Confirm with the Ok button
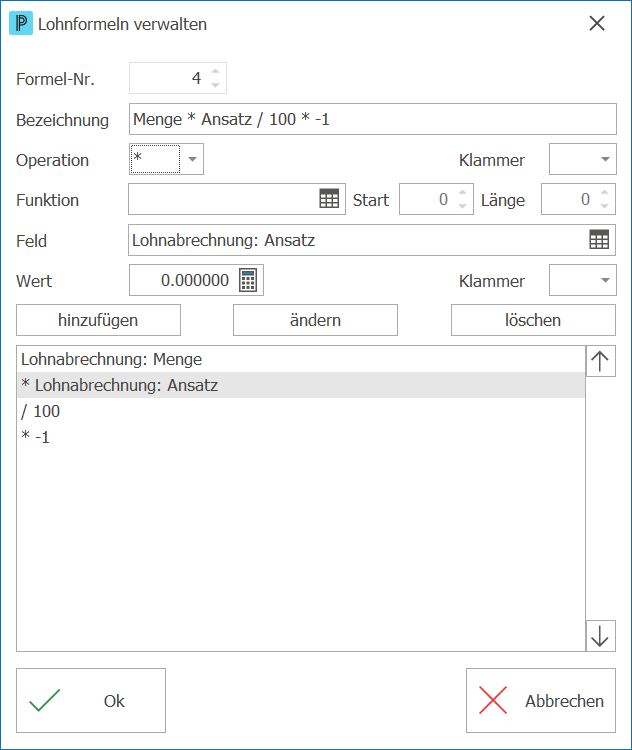632x750 pixels. tap(91, 700)
